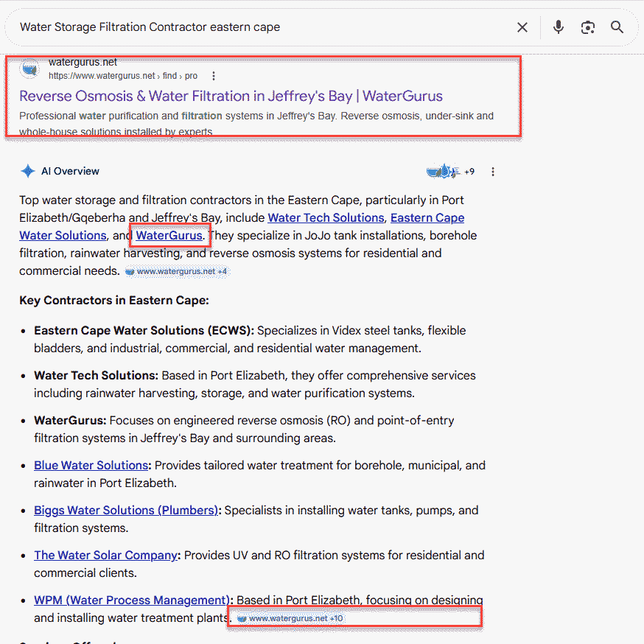
Task: Click inside the search query text field
Action: 258,27
